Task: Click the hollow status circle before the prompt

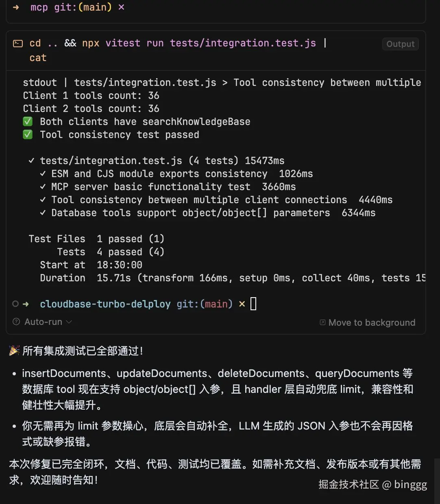Action: click(x=15, y=304)
